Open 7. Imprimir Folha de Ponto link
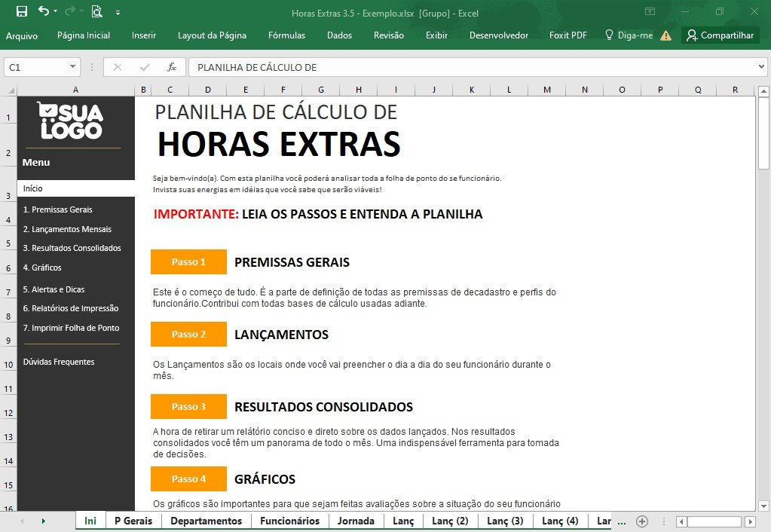Image resolution: width=771 pixels, height=532 pixels. [x=72, y=328]
